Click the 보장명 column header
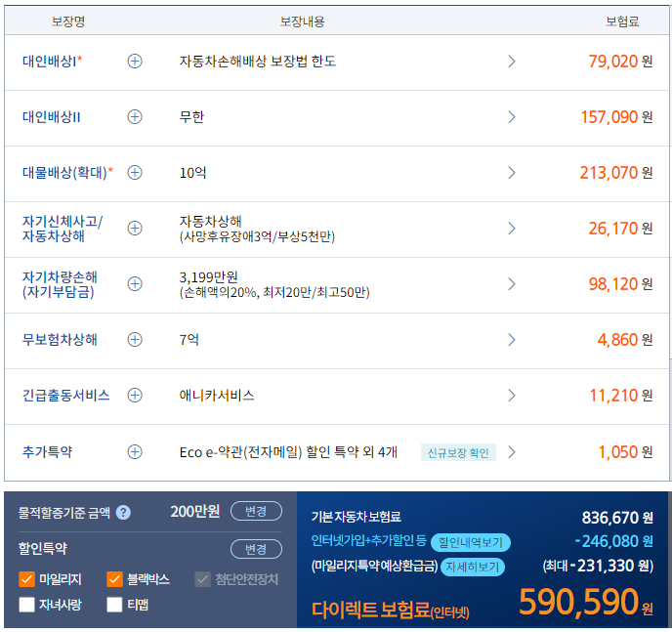Viewport: 672px width, 632px height. click(x=68, y=21)
